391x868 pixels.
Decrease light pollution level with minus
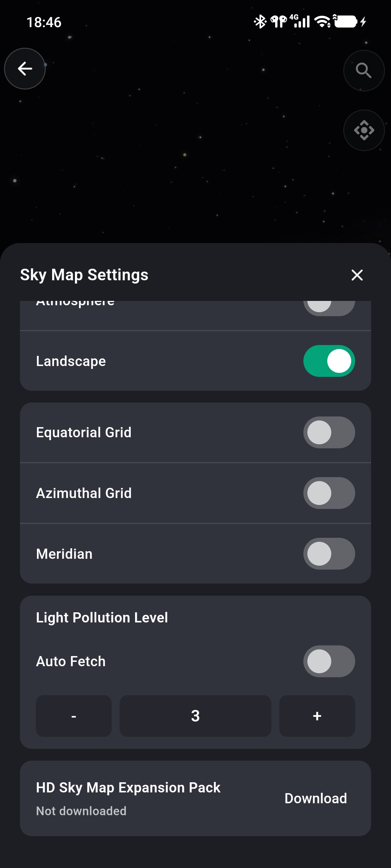(x=74, y=716)
